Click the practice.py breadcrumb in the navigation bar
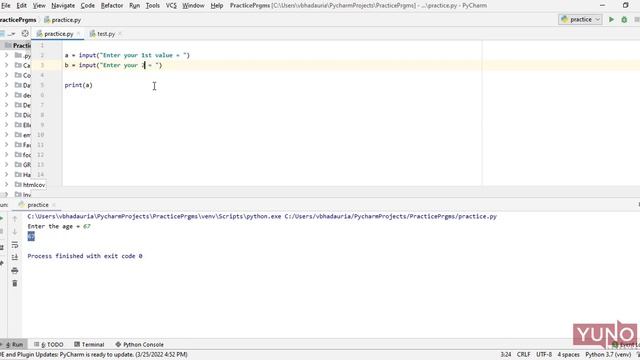Image resolution: width=640 pixels, height=360 pixels. tap(62, 20)
